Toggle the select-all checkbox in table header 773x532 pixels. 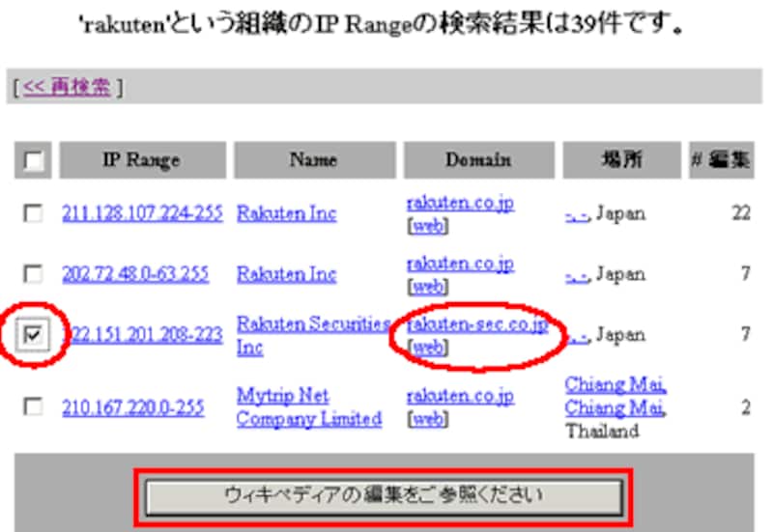pos(33,160)
